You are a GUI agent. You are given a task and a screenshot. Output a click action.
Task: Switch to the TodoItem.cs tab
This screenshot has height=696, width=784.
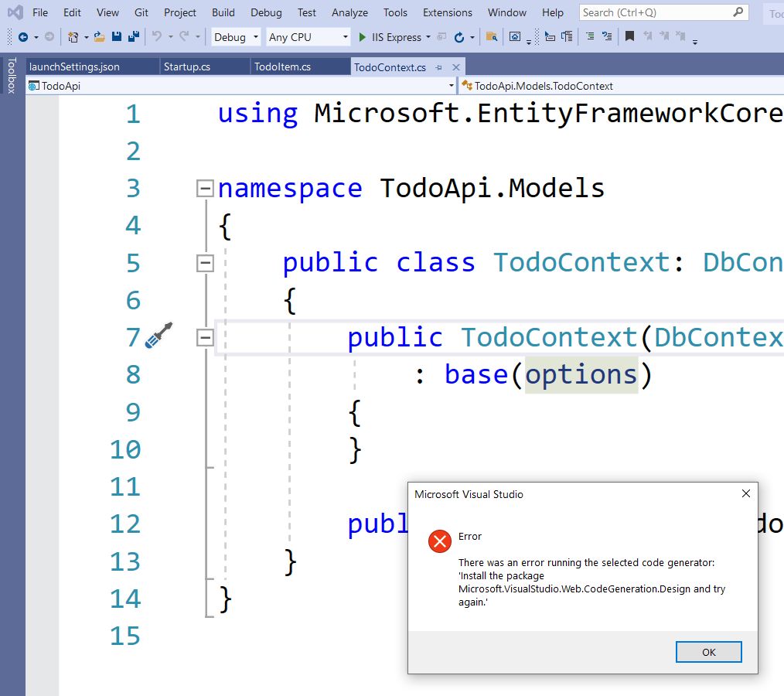[301, 67]
